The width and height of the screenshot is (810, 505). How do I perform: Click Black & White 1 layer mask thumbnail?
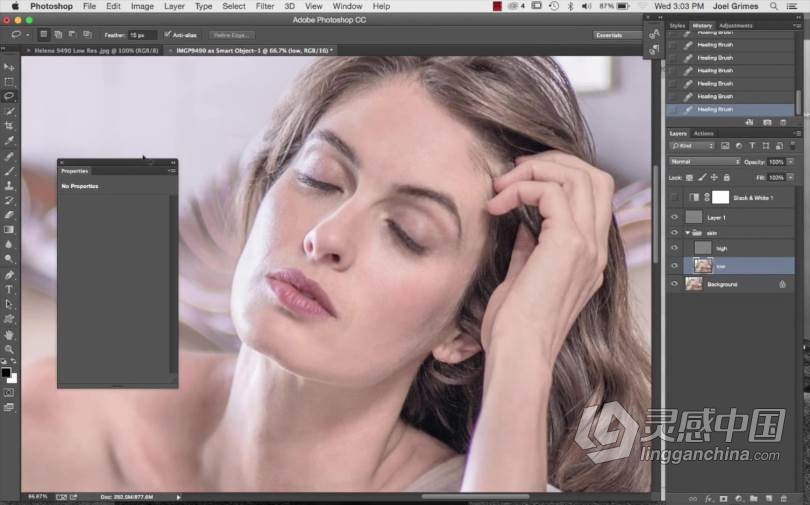pos(720,197)
